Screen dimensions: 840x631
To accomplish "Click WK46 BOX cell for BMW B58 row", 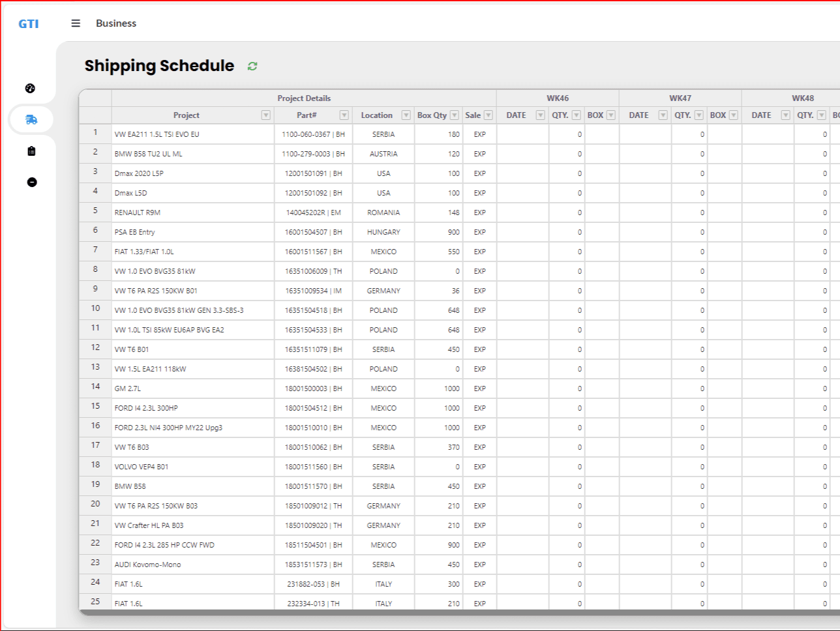I will tap(602, 486).
